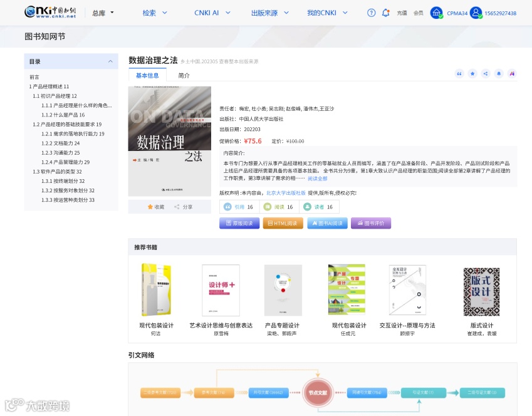Click 阅读全部 to read full summary
The width and height of the screenshot is (532, 416).
tap(318, 178)
